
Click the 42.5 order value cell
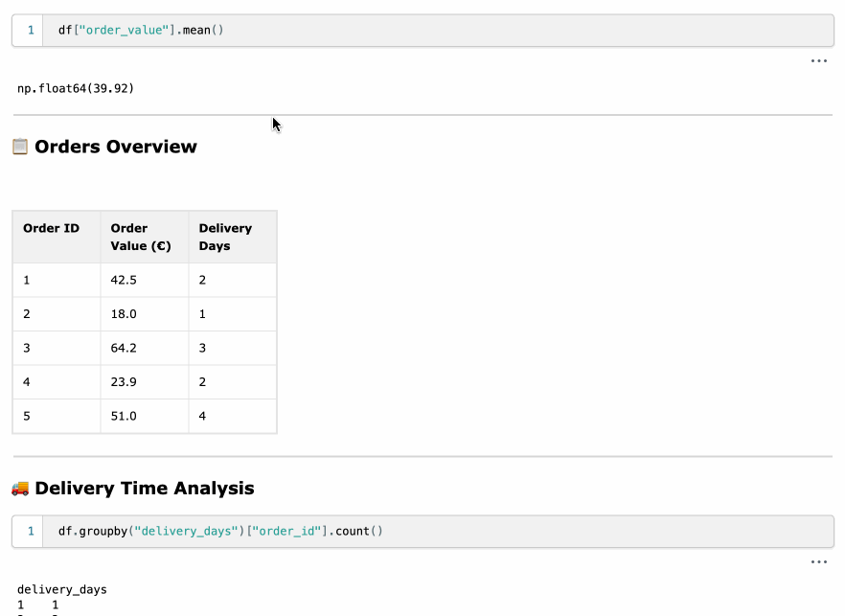123,280
